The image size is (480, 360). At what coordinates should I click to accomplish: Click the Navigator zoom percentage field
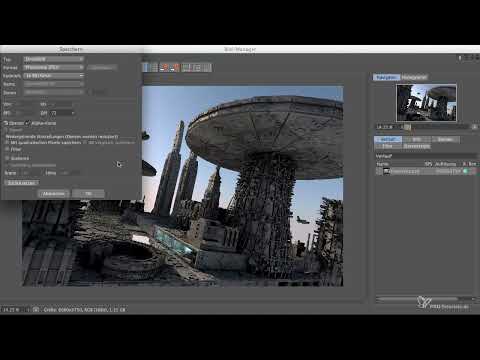coord(387,127)
